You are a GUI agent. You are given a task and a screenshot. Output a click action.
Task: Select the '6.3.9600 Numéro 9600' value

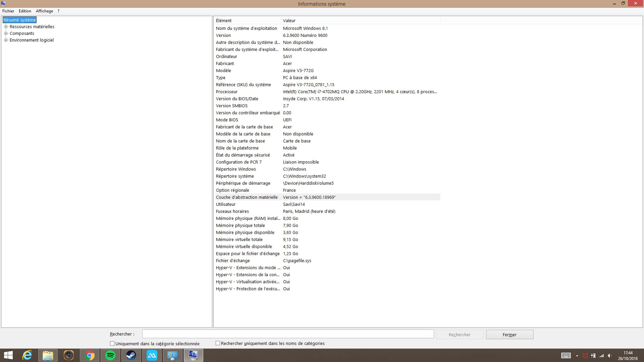[x=305, y=36]
